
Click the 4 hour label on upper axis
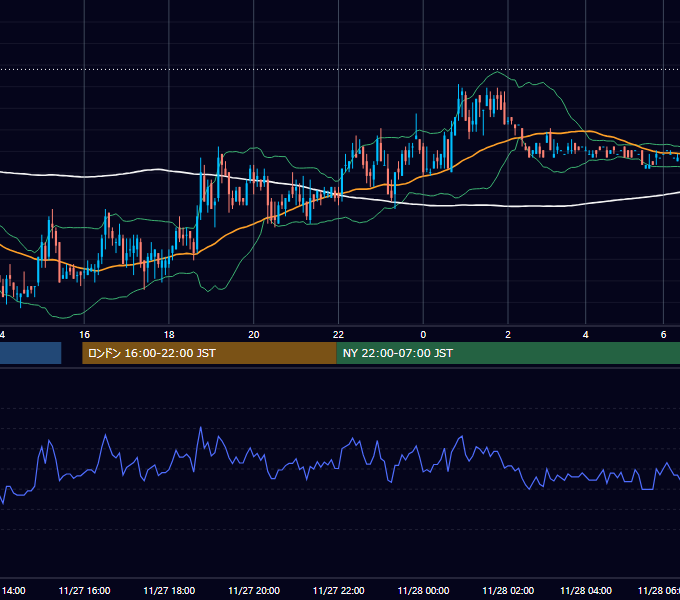(x=585, y=334)
